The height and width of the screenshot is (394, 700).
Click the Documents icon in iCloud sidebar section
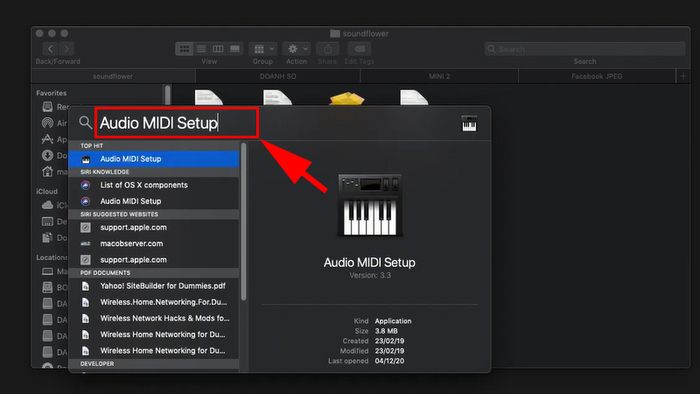pyautogui.click(x=47, y=237)
